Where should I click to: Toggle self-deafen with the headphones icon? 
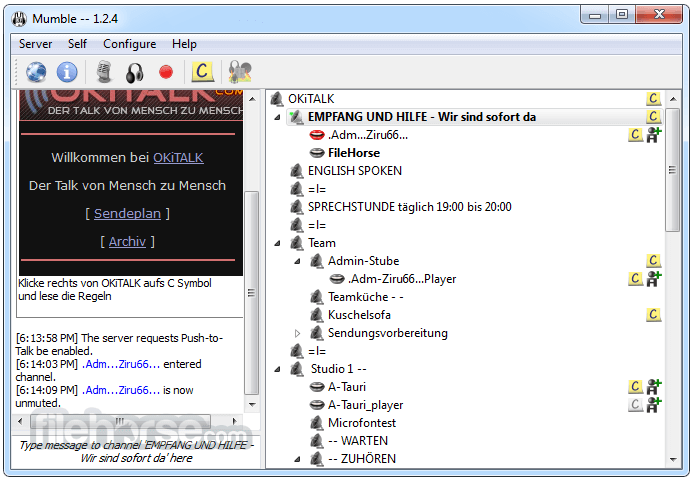pos(135,73)
